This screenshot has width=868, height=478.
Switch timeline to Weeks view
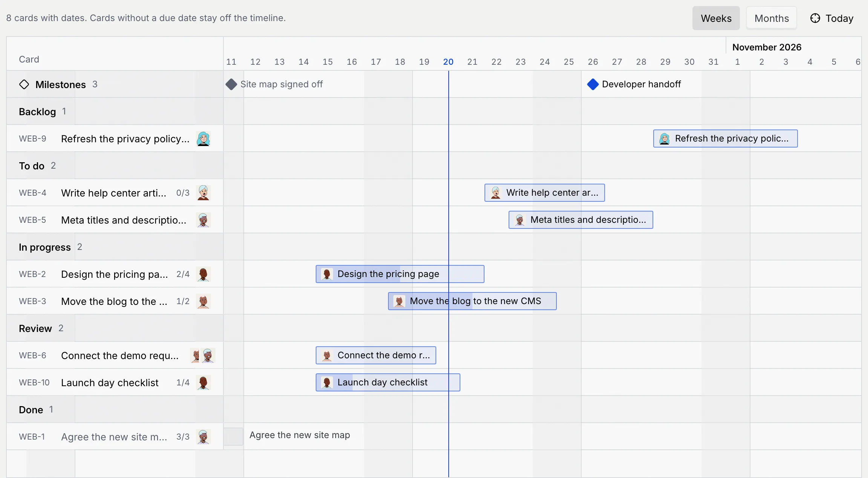716,18
